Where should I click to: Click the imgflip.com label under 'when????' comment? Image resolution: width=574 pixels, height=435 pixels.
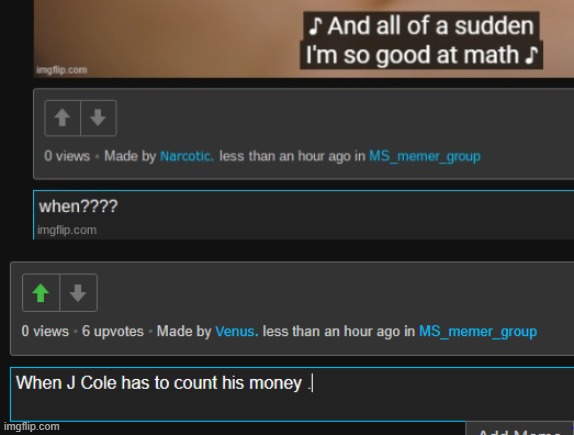(x=67, y=230)
